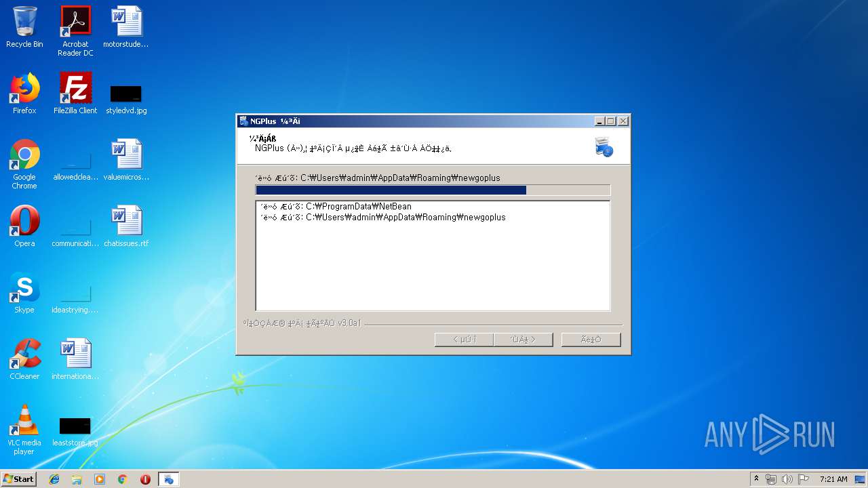Minimize the NGPlus installer window
Viewport: 868px width, 488px height.
599,121
